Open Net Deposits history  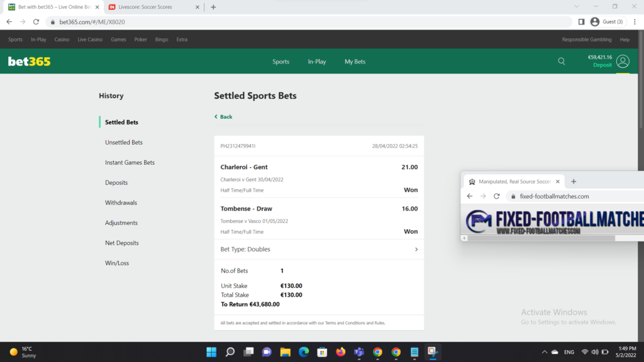pos(121,243)
